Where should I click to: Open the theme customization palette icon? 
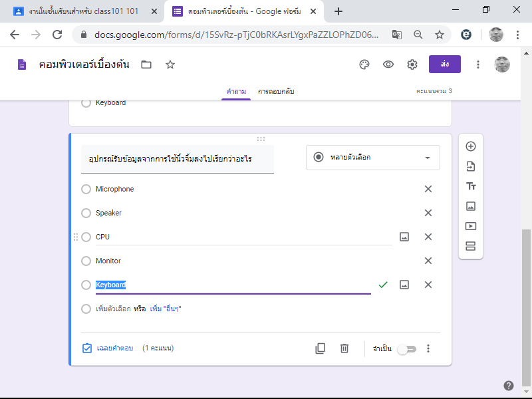364,65
